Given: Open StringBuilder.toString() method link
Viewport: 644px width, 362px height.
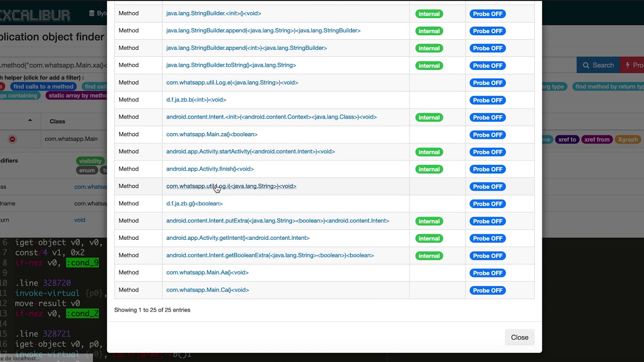Looking at the screenshot, I should click(231, 65).
